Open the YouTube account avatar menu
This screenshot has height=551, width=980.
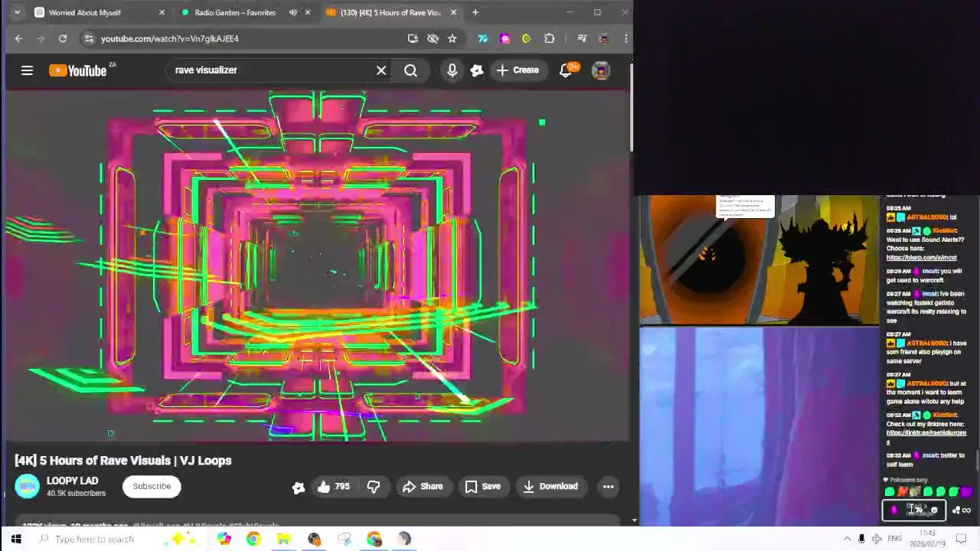coord(601,70)
